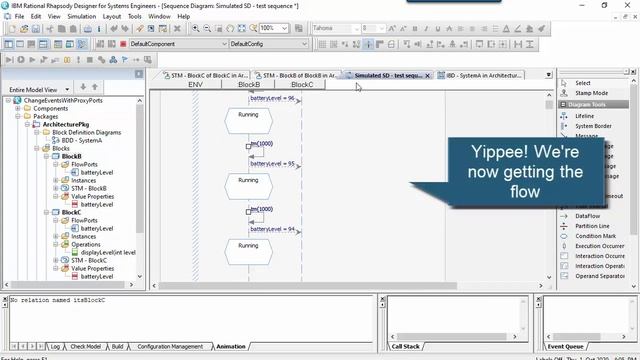The height and width of the screenshot is (360, 640).
Task: Select displayLevel operation in BlockC
Action: point(108,253)
